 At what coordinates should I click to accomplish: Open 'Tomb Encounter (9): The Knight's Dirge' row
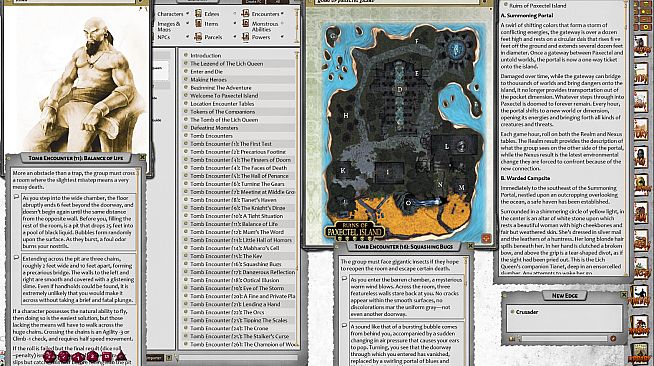240,208
